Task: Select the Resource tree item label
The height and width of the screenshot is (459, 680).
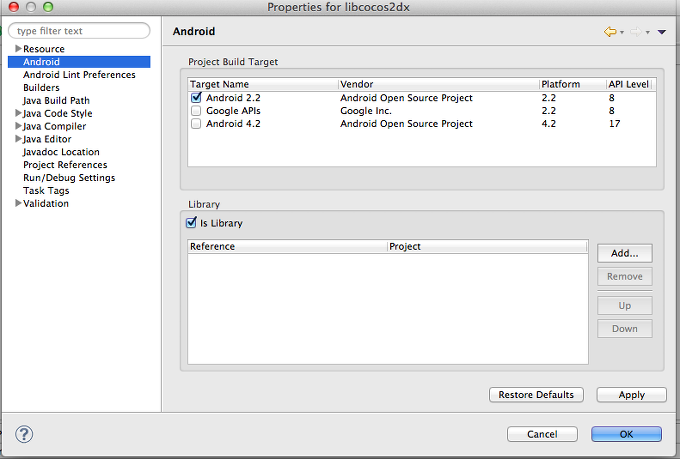Action: tap(44, 49)
